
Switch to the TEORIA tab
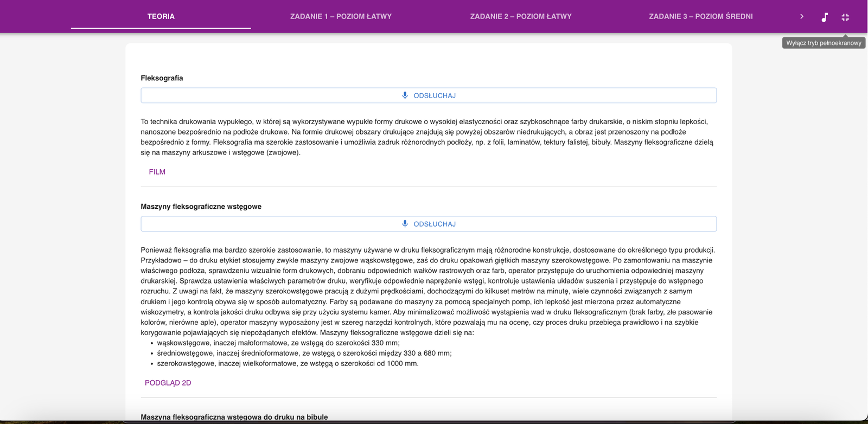[x=161, y=16]
